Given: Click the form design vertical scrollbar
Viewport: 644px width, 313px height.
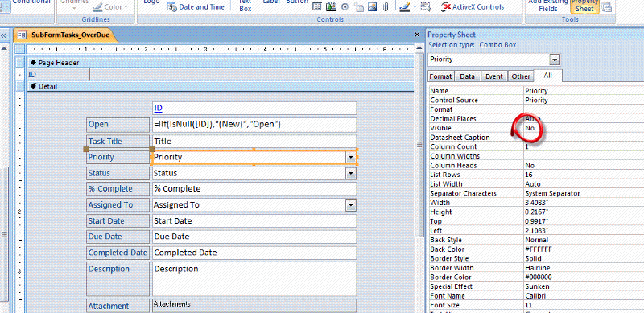Looking at the screenshot, I should point(419,144).
